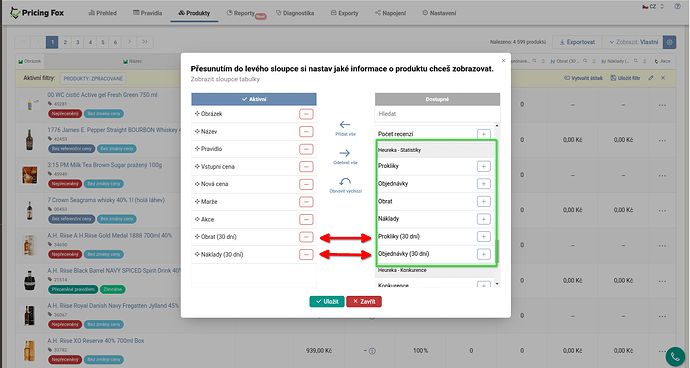The height and width of the screenshot is (368, 690).
Task: Switch to the Pravidla tab
Action: (147, 13)
